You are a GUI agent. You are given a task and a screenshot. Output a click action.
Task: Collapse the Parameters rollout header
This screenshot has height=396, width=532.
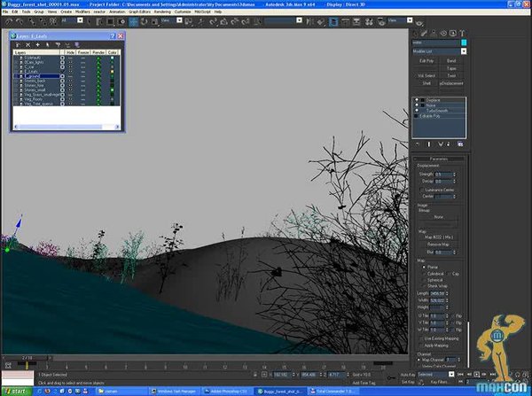click(x=439, y=159)
